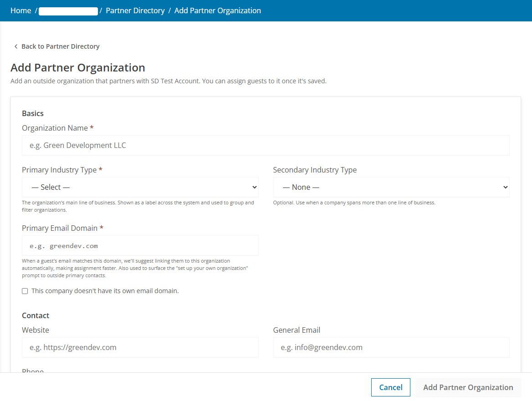Focus the General Email input field
Screen dimensions: 532x401
tap(391, 347)
